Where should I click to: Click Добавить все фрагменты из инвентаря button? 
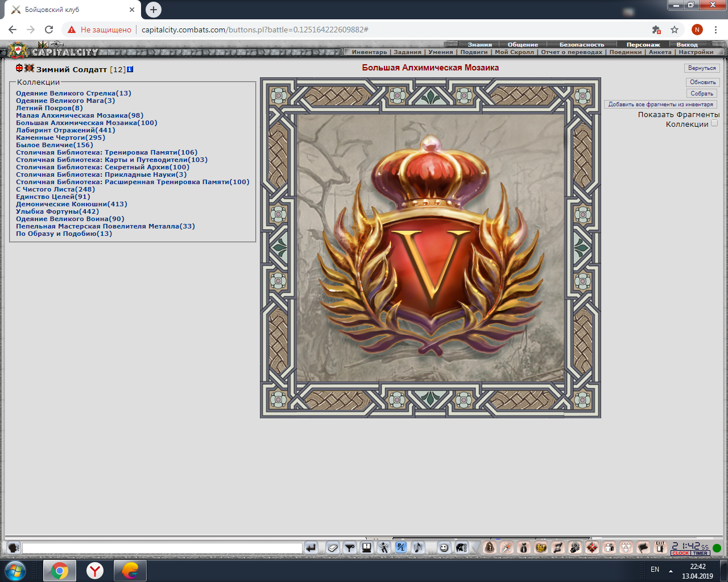coord(660,105)
